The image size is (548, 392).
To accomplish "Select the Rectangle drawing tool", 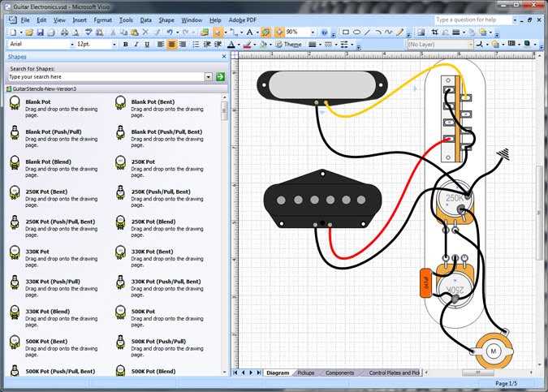I will click(345, 32).
